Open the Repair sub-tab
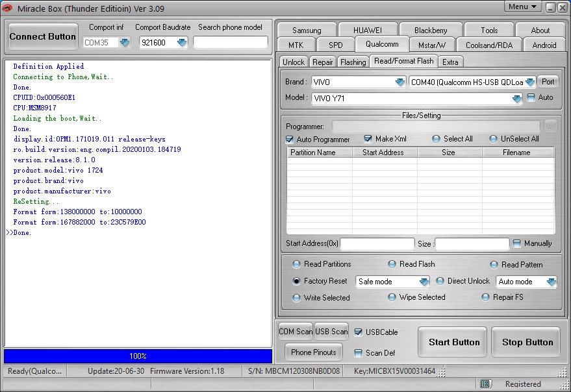This screenshot has width=571, height=392. click(323, 62)
